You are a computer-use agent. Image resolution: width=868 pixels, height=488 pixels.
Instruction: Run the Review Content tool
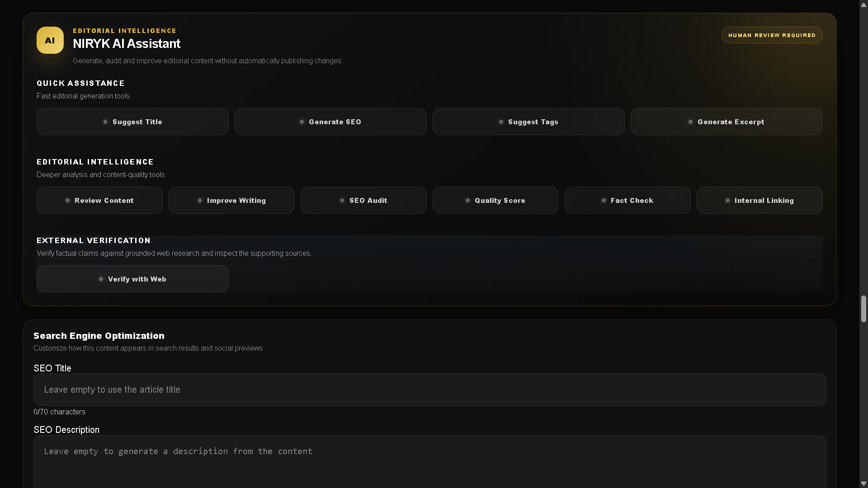99,200
